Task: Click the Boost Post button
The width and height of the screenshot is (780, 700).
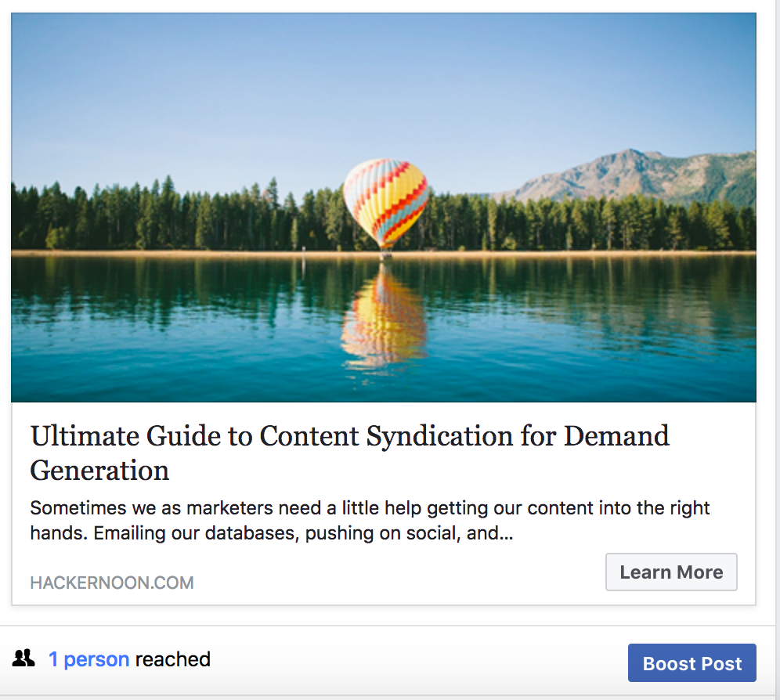Action: click(x=692, y=663)
